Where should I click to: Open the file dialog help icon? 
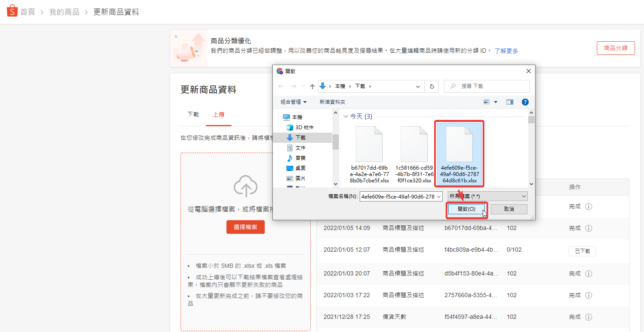pyautogui.click(x=525, y=102)
